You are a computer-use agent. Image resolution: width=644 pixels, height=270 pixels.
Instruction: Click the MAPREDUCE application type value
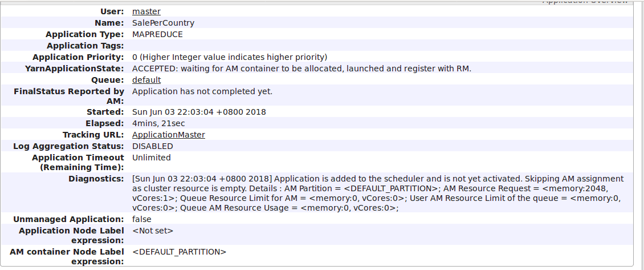(x=157, y=34)
